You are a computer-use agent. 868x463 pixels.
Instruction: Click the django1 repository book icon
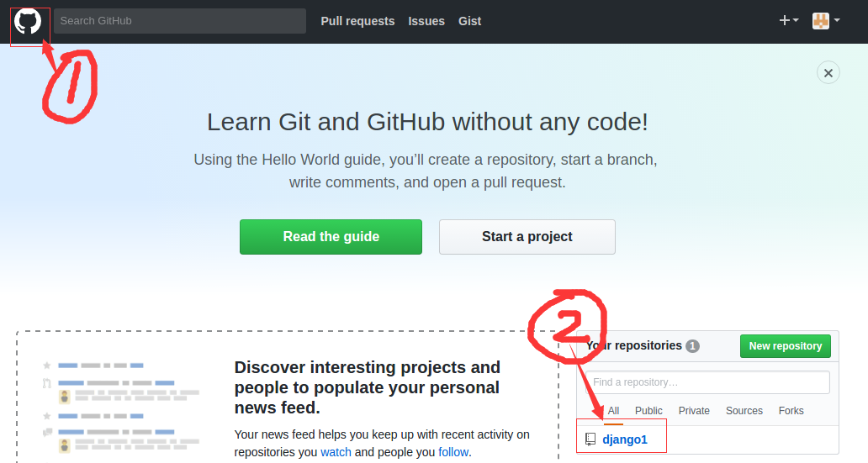(x=590, y=439)
